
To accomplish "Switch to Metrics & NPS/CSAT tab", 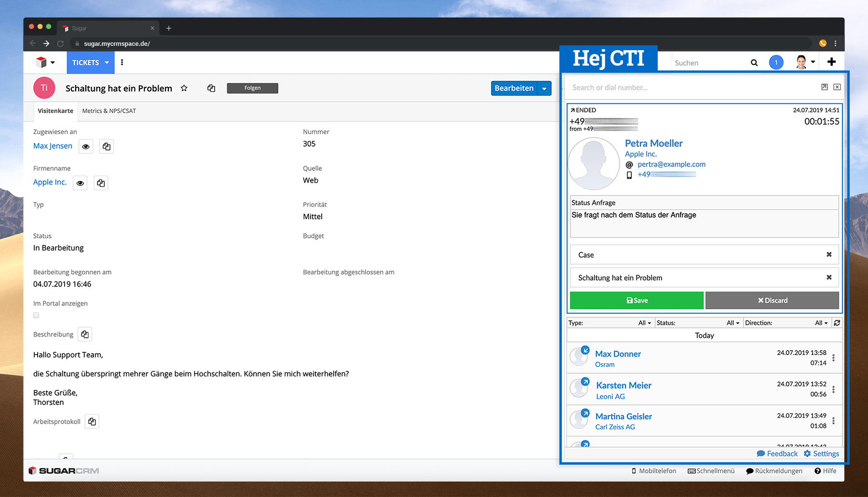I will (x=109, y=111).
